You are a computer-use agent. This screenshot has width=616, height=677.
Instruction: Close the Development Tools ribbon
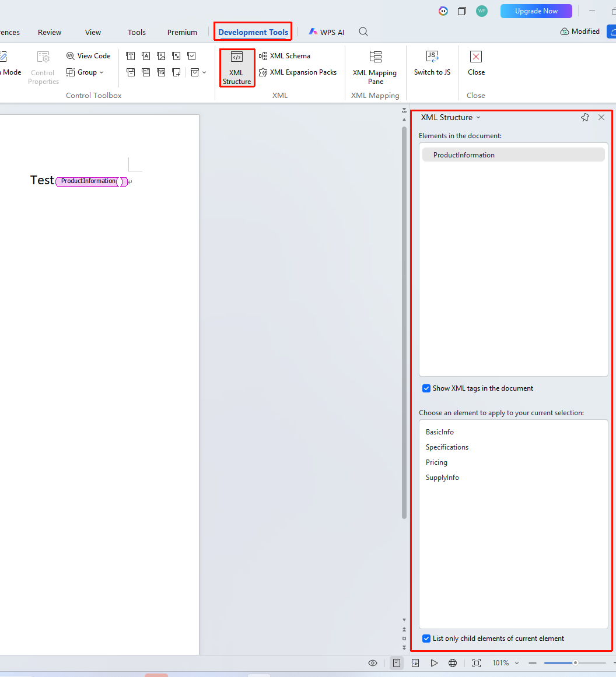476,64
